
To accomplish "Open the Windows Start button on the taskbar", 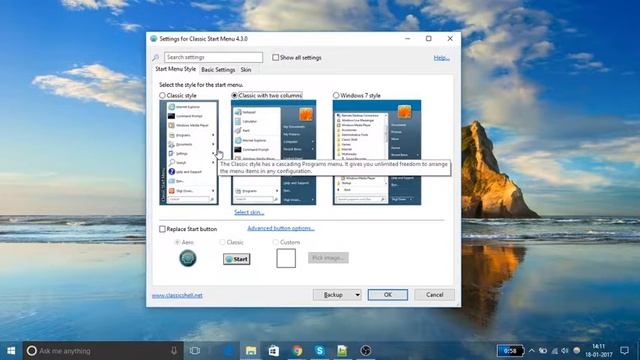I will (x=11, y=351).
